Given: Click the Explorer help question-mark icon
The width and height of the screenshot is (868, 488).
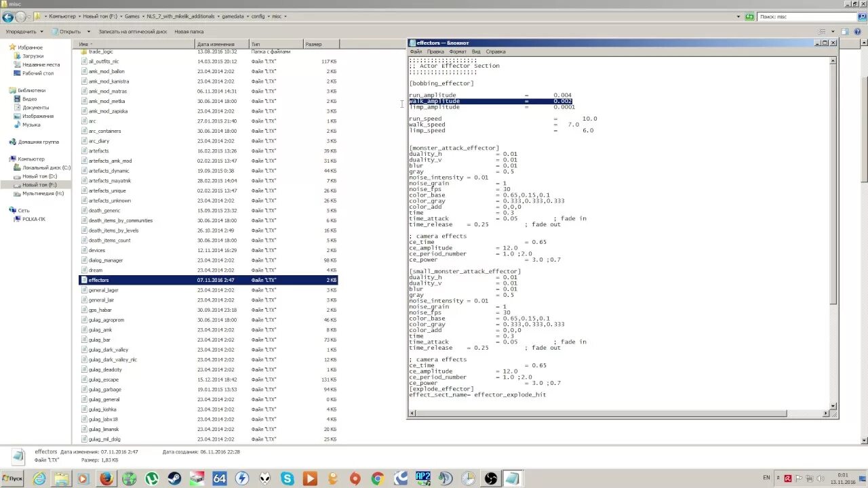Looking at the screenshot, I should click(x=859, y=31).
